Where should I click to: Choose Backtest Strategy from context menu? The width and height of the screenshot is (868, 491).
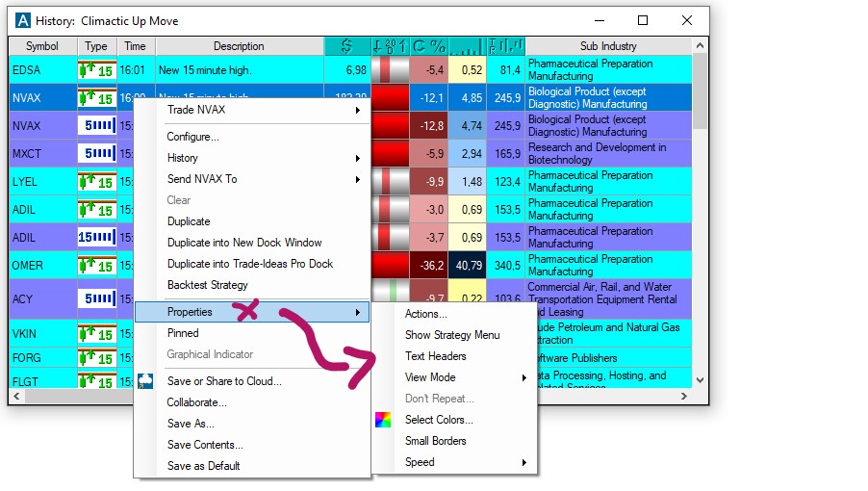click(x=207, y=285)
